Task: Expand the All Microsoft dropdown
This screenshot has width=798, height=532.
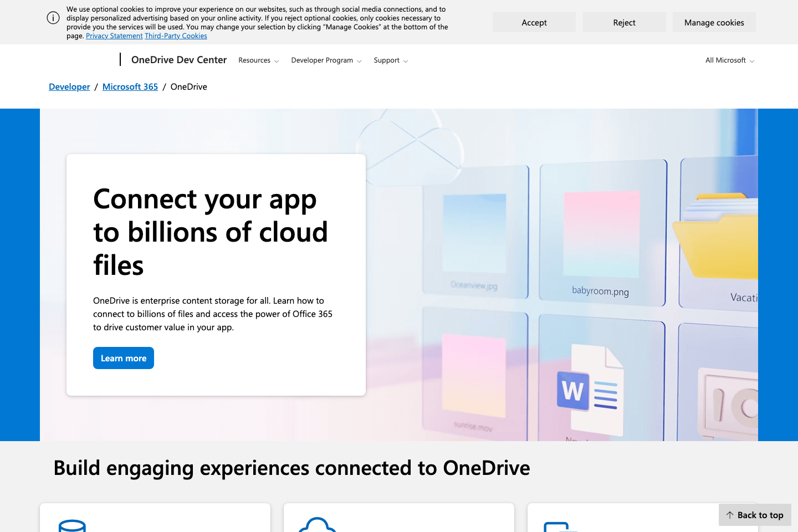Action: coord(729,60)
